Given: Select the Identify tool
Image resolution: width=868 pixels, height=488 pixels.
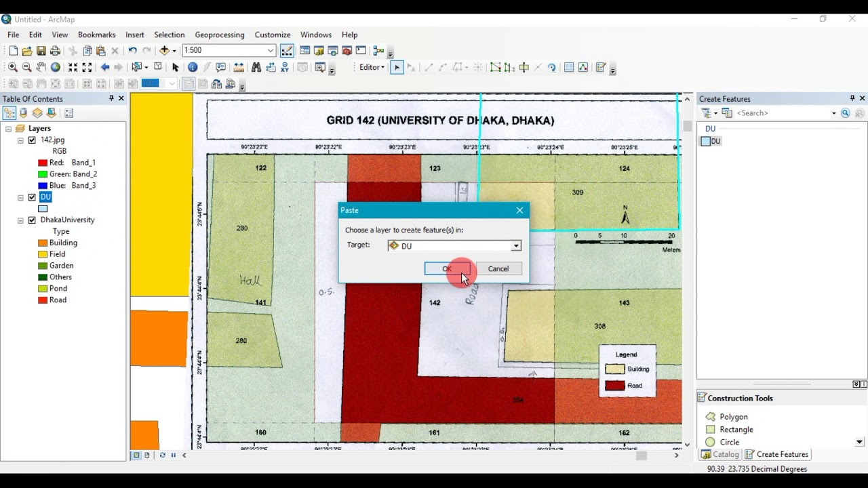Looking at the screenshot, I should pyautogui.click(x=193, y=67).
